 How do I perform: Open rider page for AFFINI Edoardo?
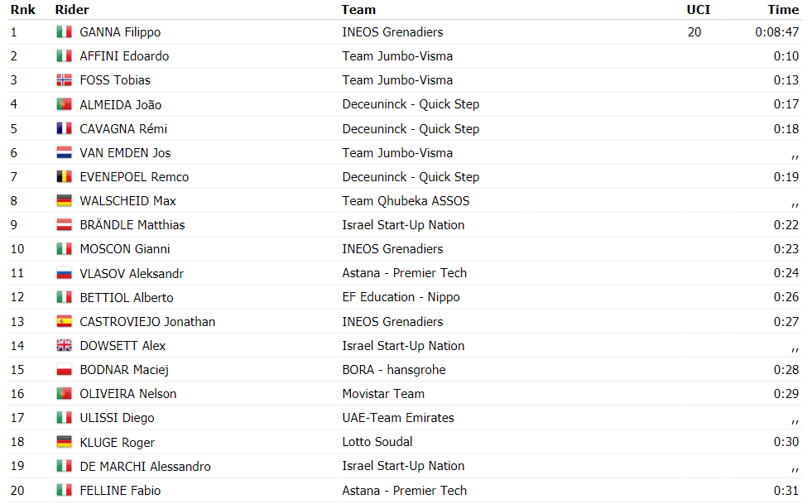124,56
